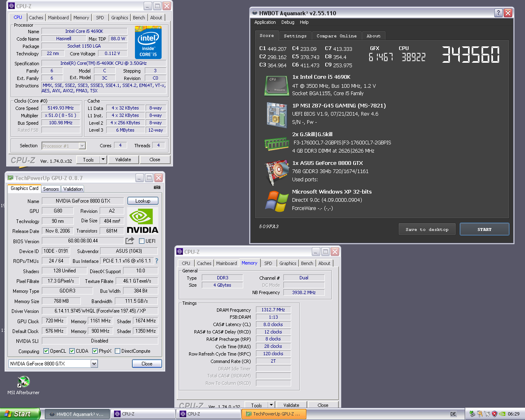Click the Windows logo icon in Aquamark
The height and width of the screenshot is (420, 525).
pos(277,201)
